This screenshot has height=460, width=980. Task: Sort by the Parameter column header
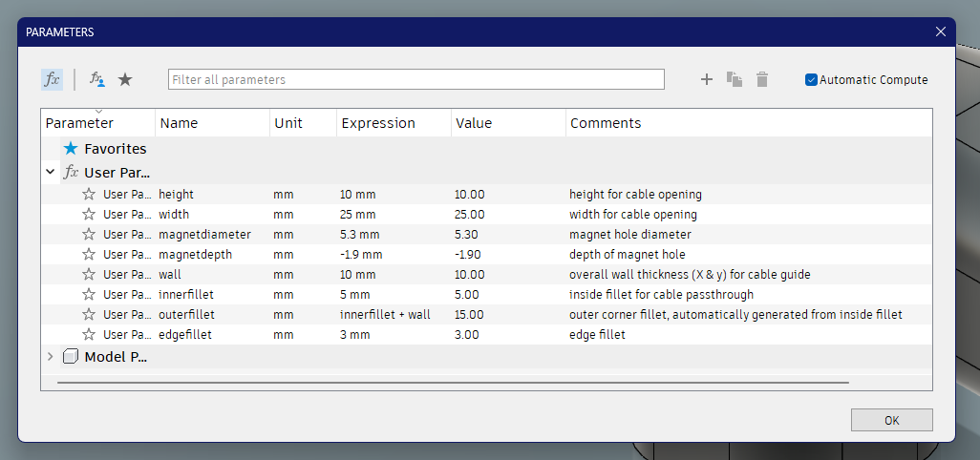pyautogui.click(x=98, y=123)
